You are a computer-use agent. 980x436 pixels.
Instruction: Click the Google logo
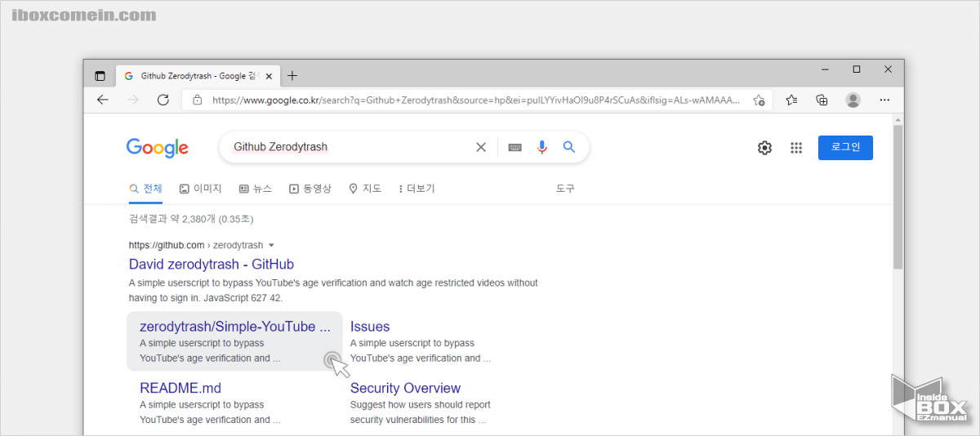coord(158,148)
